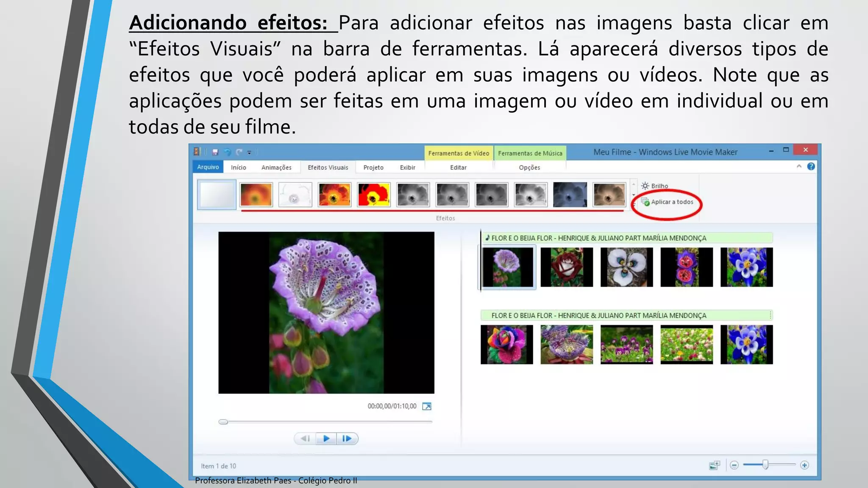
Task: Select the rainbow rose clip
Action: pos(507,344)
